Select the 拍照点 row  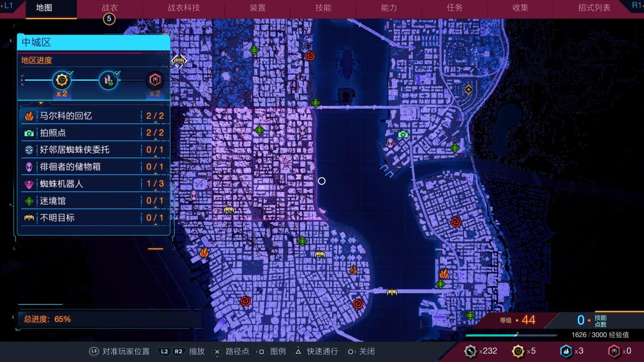pos(95,133)
